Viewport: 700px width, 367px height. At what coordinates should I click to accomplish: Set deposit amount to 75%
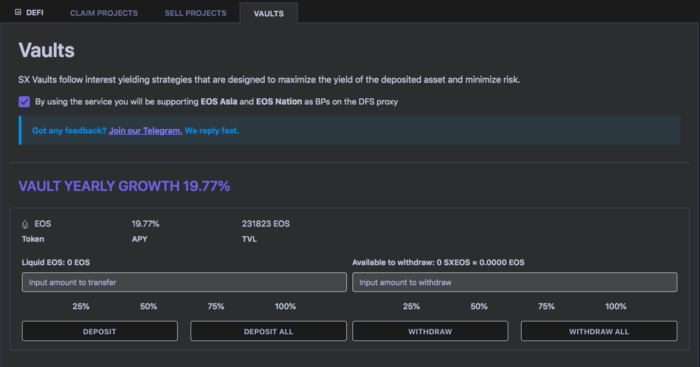(x=216, y=306)
